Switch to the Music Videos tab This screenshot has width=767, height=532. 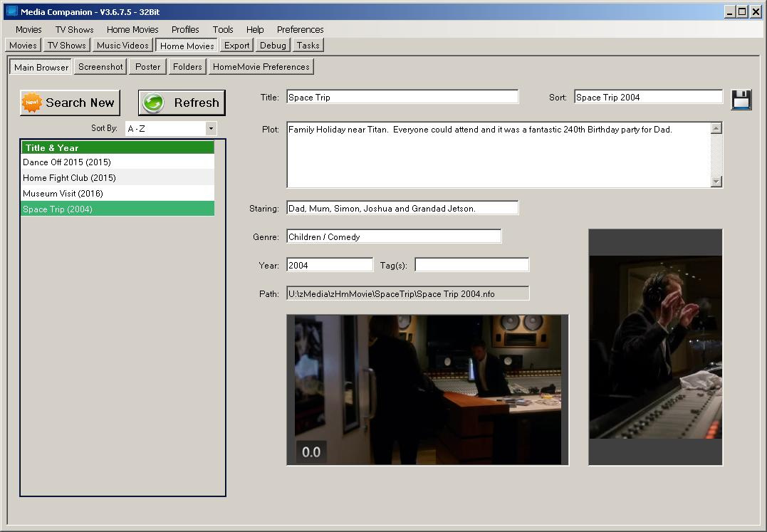click(122, 45)
